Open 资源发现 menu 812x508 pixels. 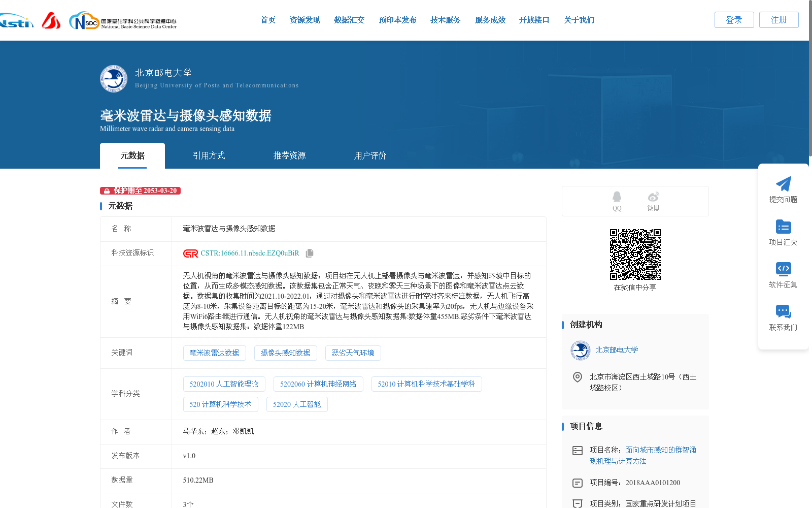pos(305,20)
